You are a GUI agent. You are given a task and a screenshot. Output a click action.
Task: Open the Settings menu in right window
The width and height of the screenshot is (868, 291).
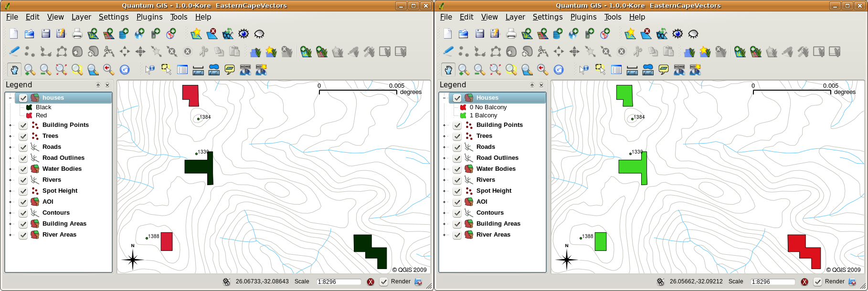tap(547, 17)
